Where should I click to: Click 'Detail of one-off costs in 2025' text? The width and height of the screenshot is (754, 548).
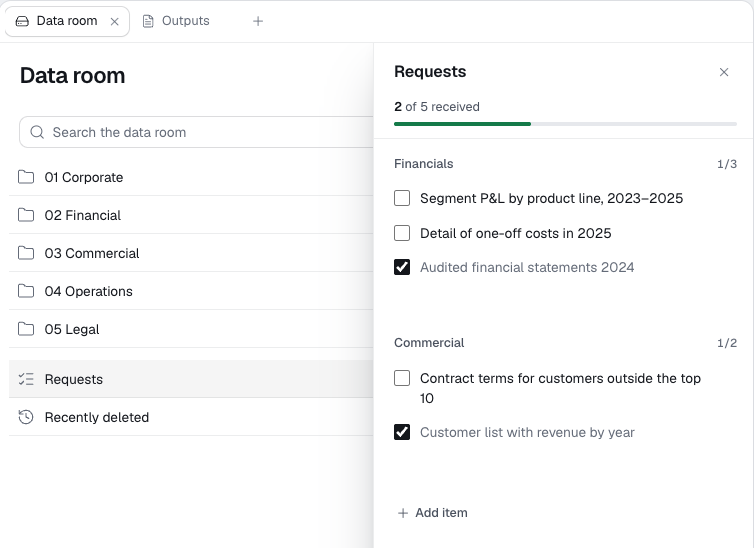[515, 234]
